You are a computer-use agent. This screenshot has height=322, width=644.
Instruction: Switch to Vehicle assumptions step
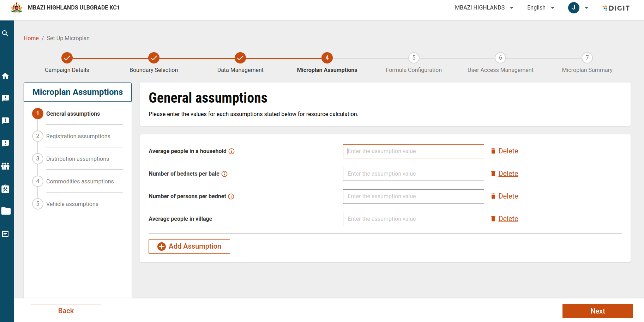point(72,204)
